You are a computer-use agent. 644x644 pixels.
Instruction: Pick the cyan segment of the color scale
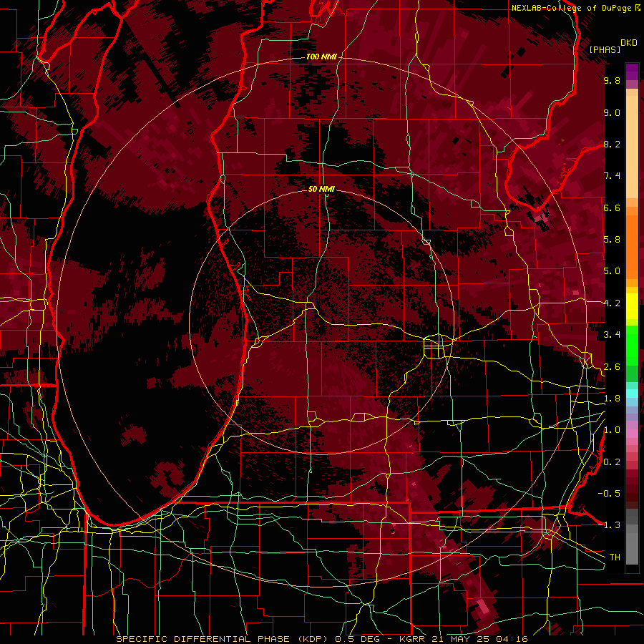pos(632,393)
